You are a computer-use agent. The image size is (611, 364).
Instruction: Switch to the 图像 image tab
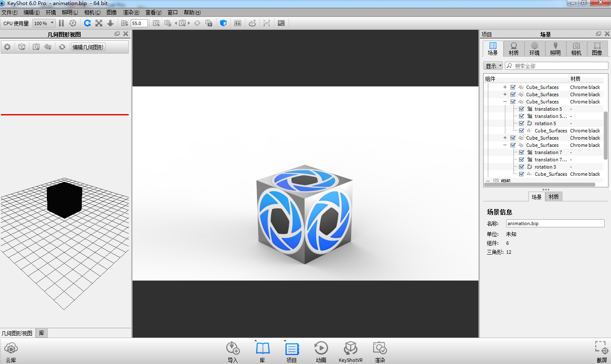[597, 49]
